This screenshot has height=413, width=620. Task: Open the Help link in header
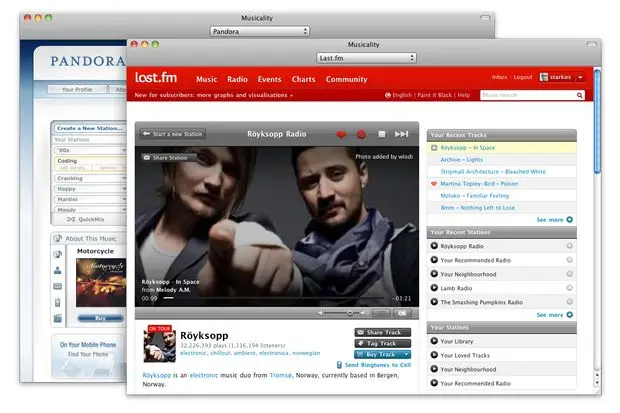(464, 95)
